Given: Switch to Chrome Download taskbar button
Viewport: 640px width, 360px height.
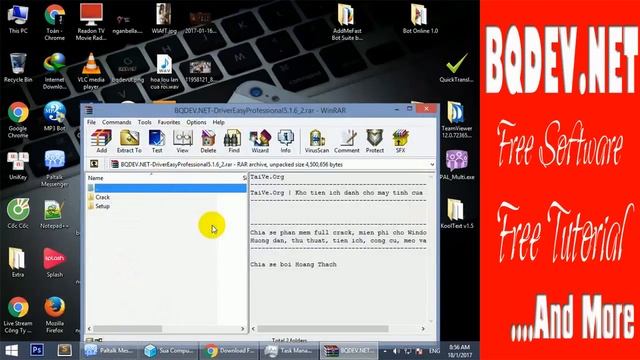Looking at the screenshot, I should 230,350.
